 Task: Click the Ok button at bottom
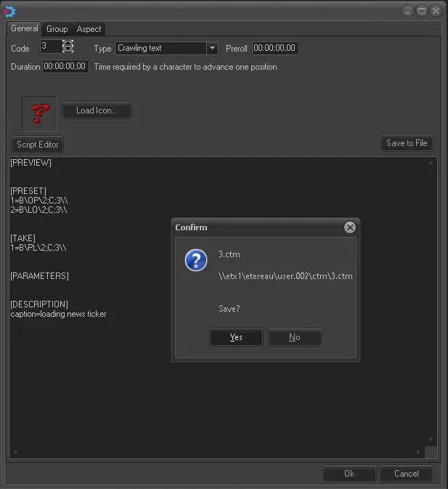[349, 474]
